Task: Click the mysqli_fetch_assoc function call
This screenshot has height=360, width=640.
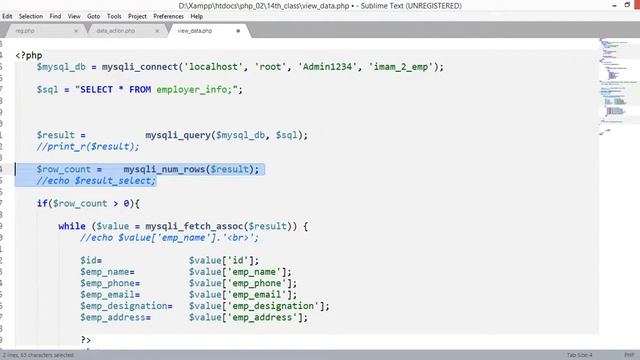Action: coord(194,226)
